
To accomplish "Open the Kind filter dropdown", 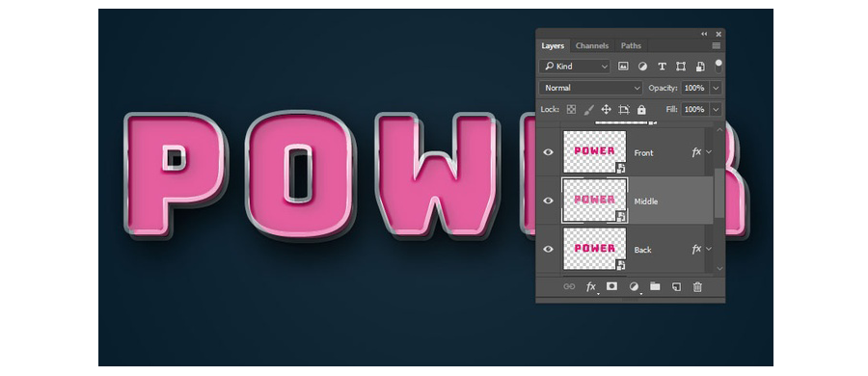I will [x=575, y=67].
